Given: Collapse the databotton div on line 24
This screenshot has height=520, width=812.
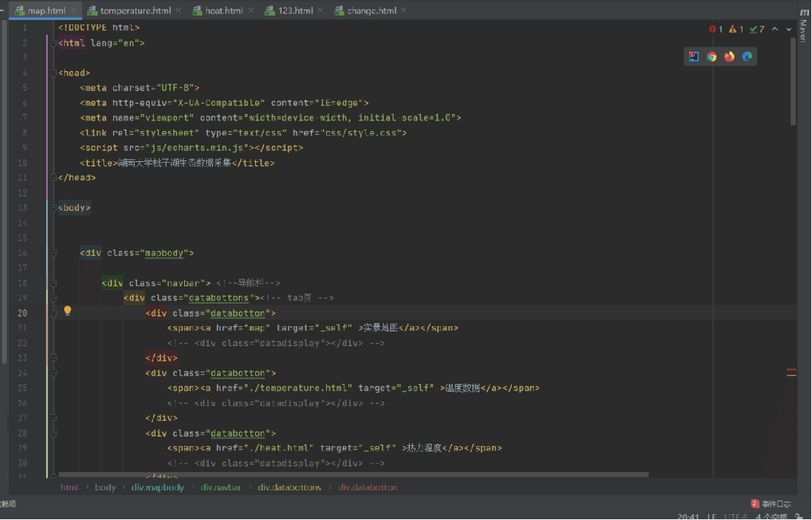Looking at the screenshot, I should pos(53,374).
